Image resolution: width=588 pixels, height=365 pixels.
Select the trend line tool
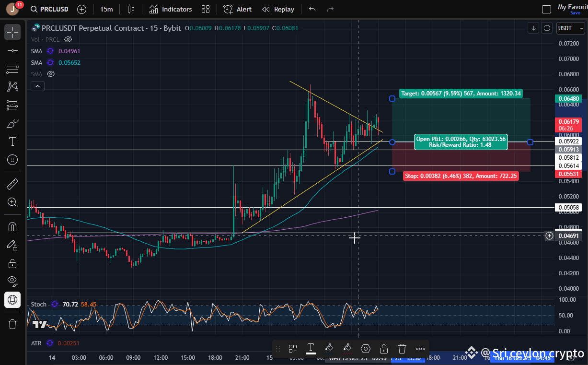pyautogui.click(x=12, y=50)
